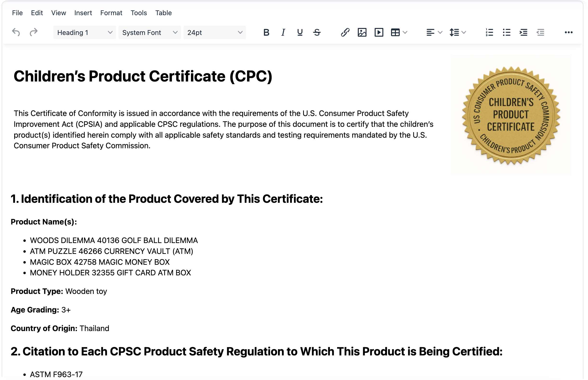Viewport: 588px width, 380px height.
Task: Start a numbered list
Action: click(489, 32)
